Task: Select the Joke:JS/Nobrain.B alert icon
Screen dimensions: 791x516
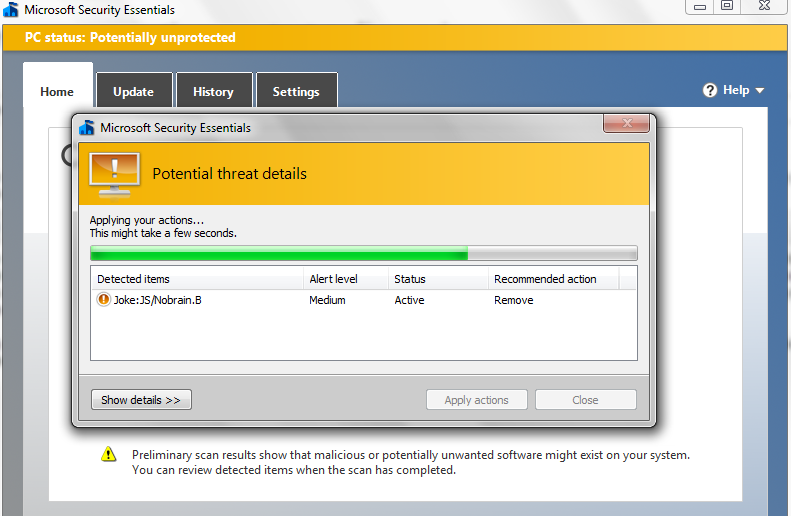Action: point(103,300)
